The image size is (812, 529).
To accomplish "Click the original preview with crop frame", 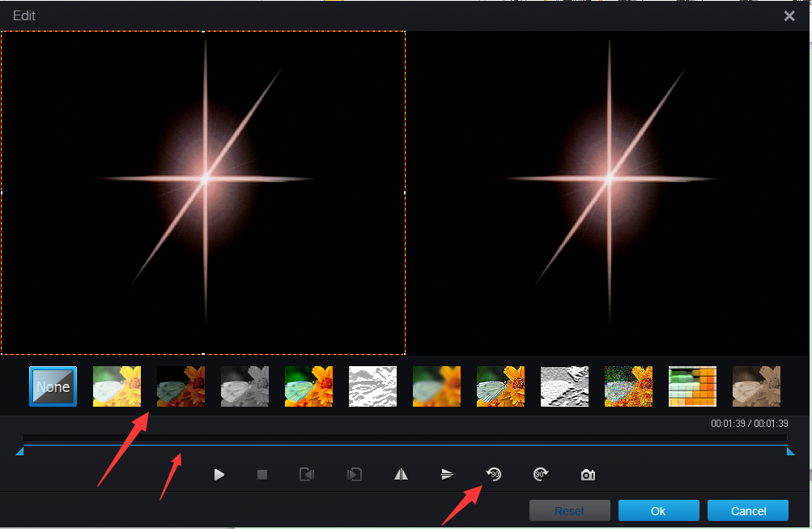I will coord(203,193).
